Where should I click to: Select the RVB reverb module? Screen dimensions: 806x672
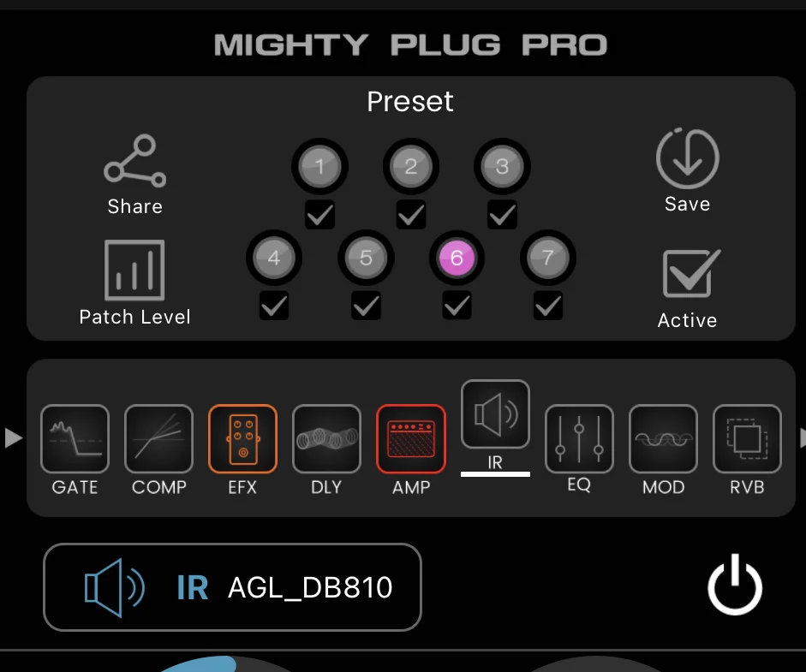pyautogui.click(x=747, y=439)
